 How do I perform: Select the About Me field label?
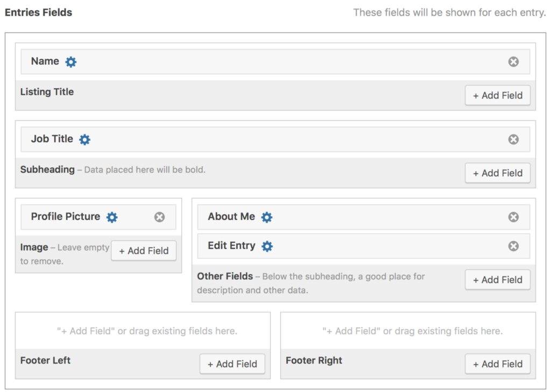(x=231, y=216)
